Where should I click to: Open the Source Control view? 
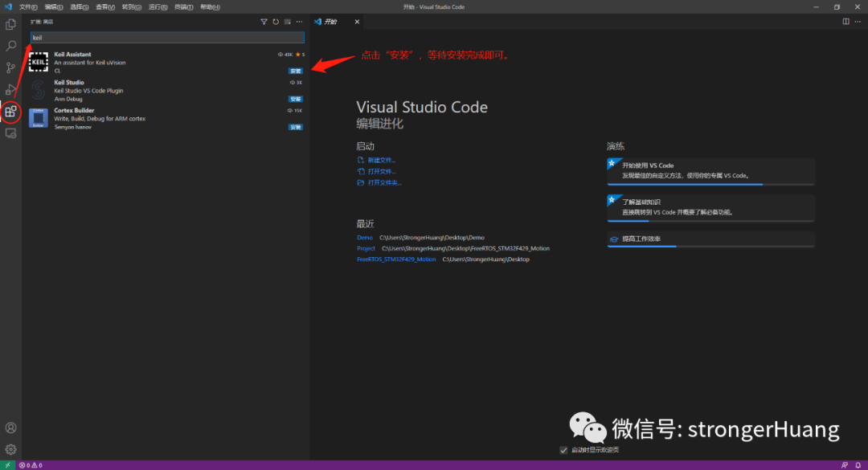pyautogui.click(x=10, y=68)
